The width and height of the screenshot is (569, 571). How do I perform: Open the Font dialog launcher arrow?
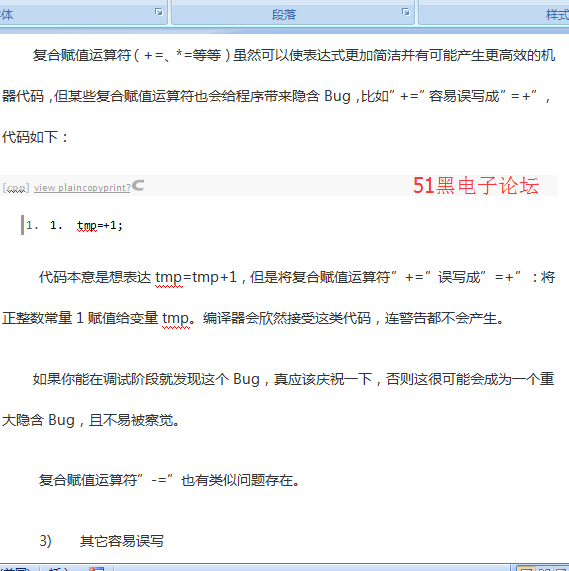159,12
